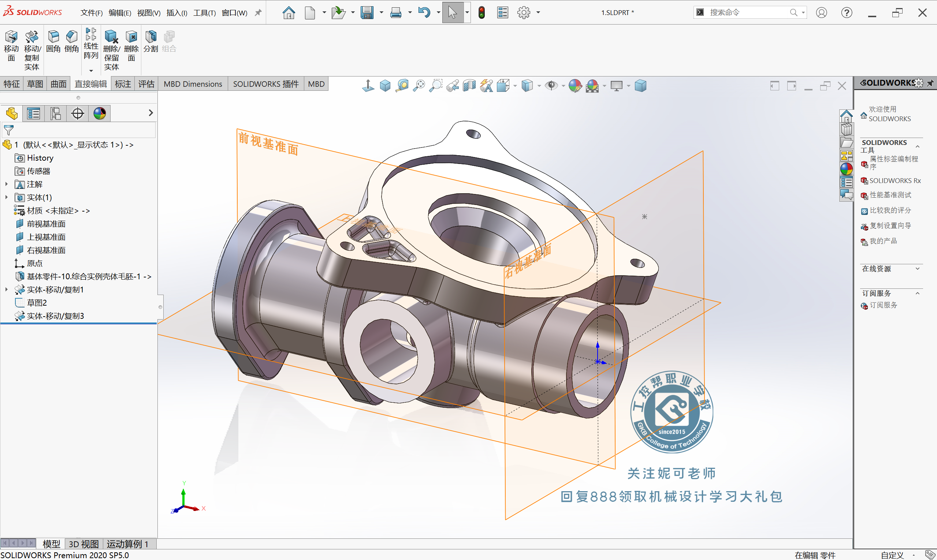Image resolution: width=937 pixels, height=560 pixels.
Task: Open DimXpertManager crosshair tab
Action: [77, 113]
